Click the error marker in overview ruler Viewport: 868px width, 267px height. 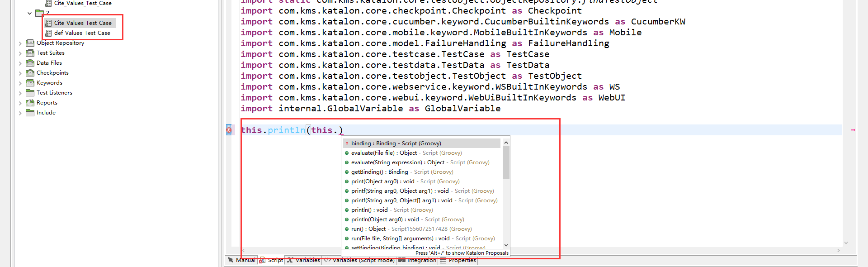(x=853, y=130)
